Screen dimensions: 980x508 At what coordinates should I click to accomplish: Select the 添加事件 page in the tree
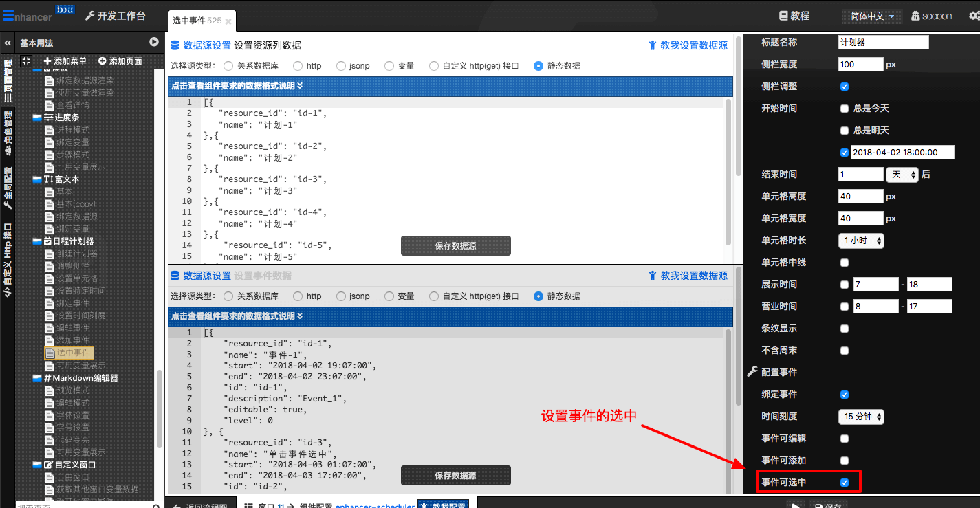tap(72, 340)
